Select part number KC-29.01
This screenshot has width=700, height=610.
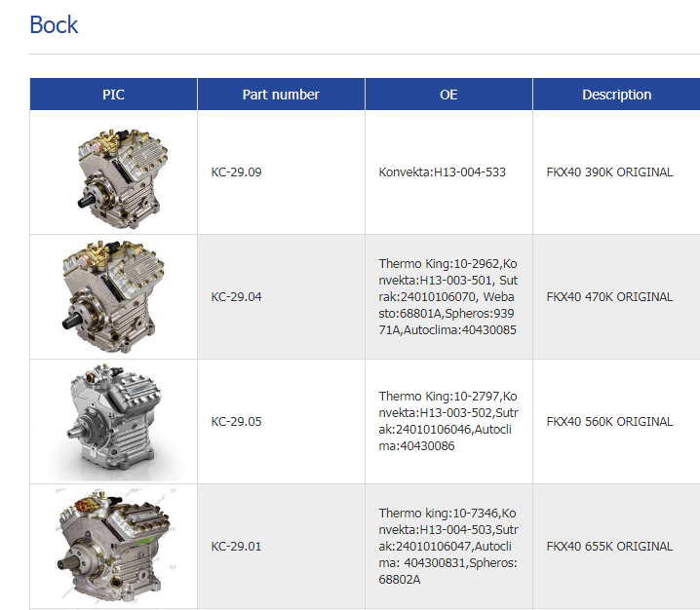coord(236,547)
